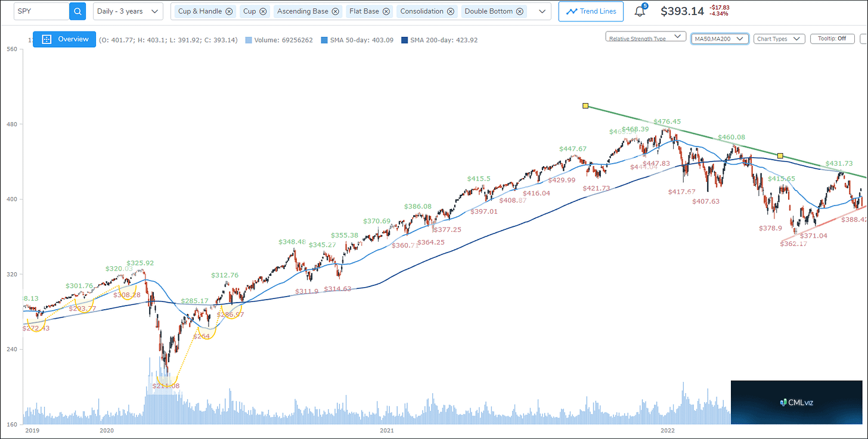
Task: Click the SMA 200-day: 423.92 legend text
Action: click(x=443, y=40)
